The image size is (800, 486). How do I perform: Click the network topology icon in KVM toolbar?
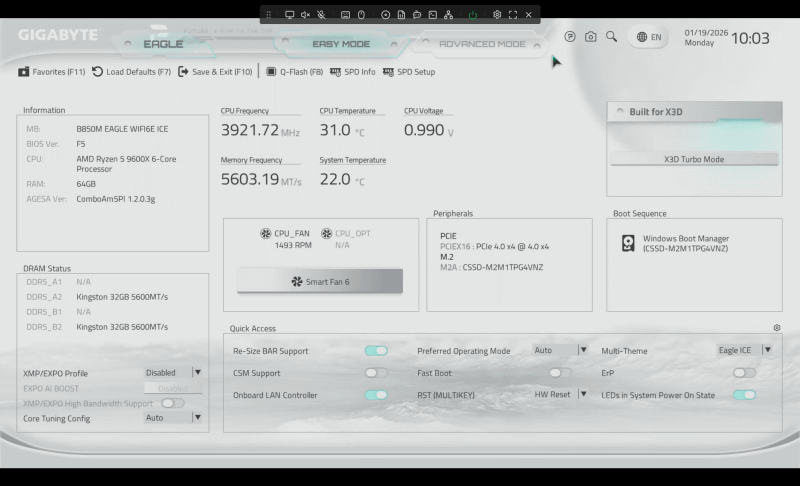pyautogui.click(x=448, y=15)
